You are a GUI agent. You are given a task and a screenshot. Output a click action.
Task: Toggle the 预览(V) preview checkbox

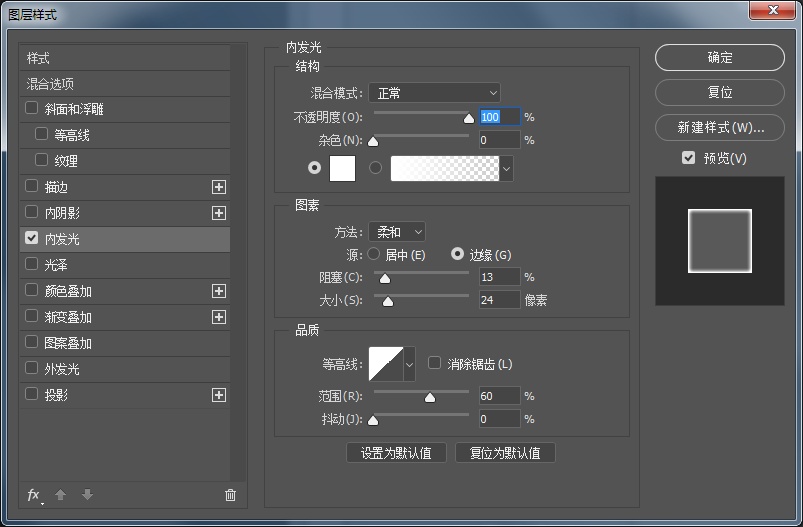click(x=688, y=158)
